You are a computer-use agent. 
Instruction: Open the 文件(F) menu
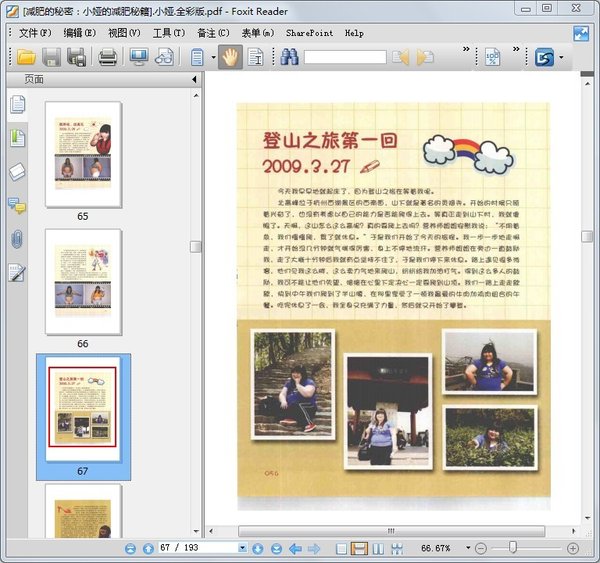(36, 32)
